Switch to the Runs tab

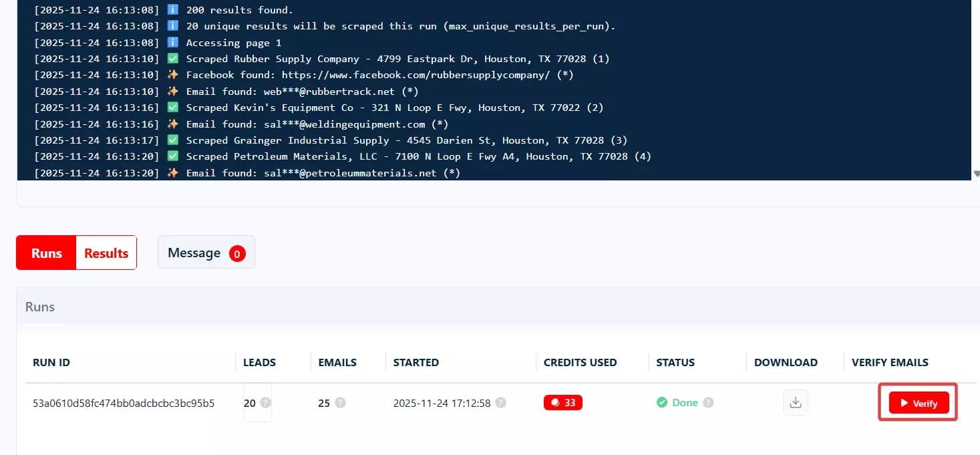pyautogui.click(x=47, y=253)
